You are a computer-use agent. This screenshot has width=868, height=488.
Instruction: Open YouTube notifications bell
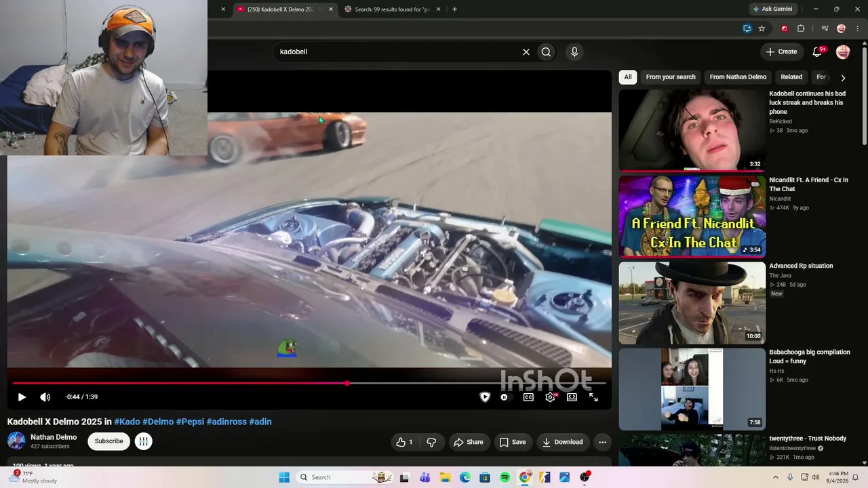pos(818,52)
